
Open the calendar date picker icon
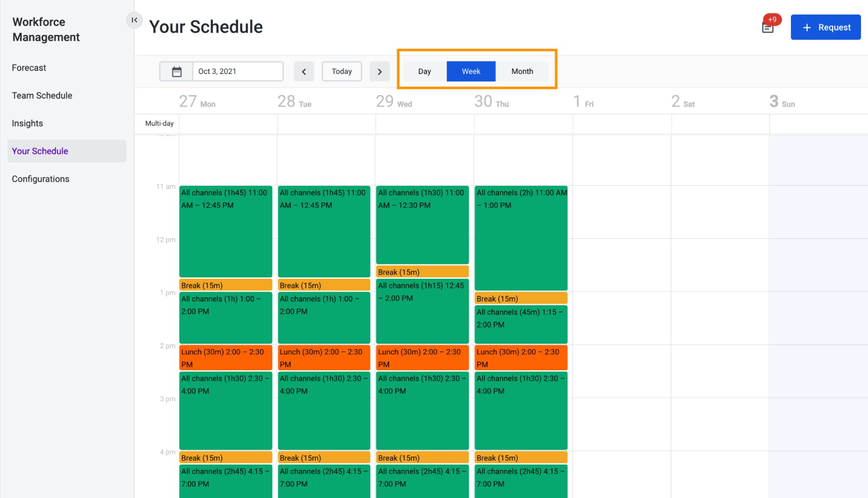coord(176,71)
